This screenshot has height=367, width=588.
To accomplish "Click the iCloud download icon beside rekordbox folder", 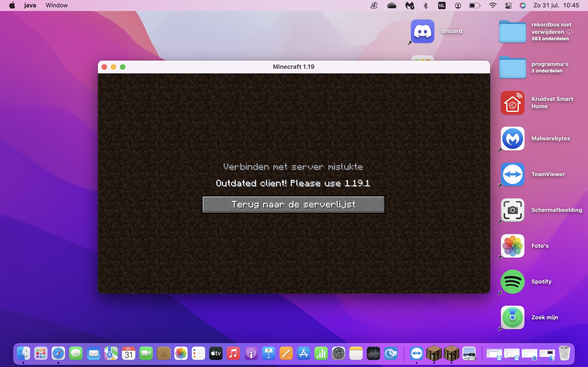I will click(570, 32).
